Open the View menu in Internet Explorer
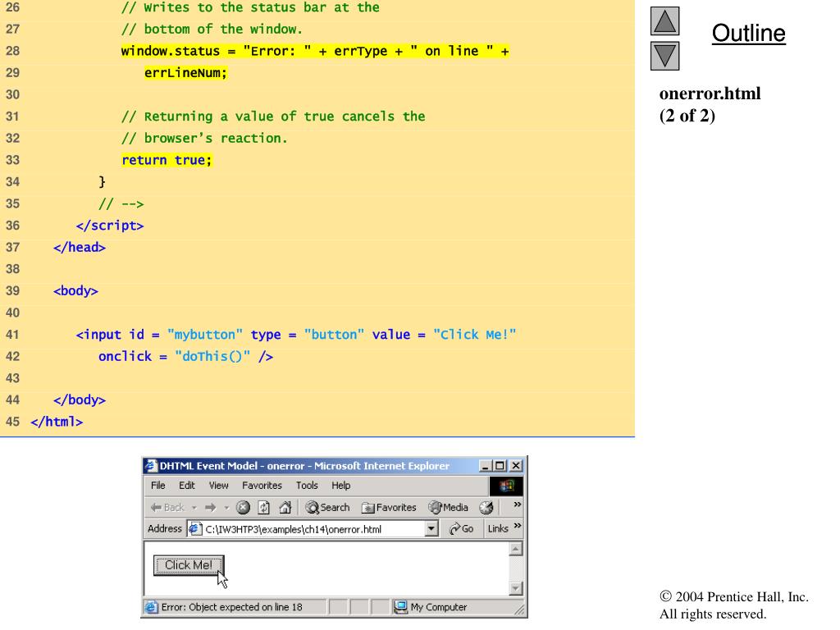 pos(218,486)
